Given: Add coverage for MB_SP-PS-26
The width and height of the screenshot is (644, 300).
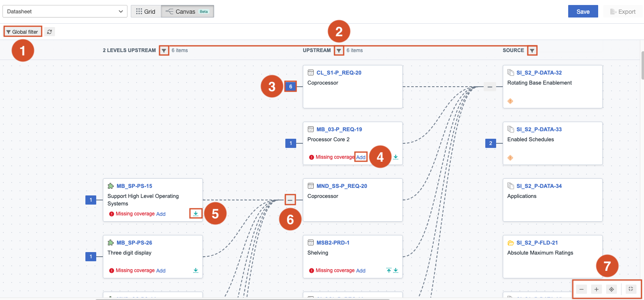Looking at the screenshot, I should click(161, 270).
